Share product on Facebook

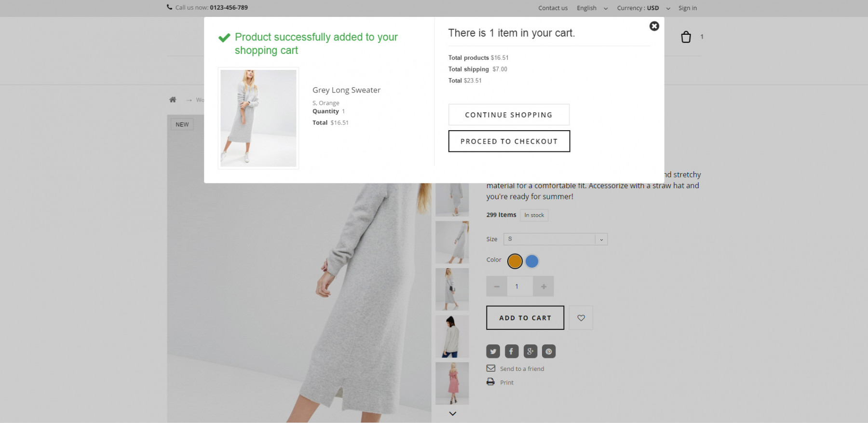512,351
